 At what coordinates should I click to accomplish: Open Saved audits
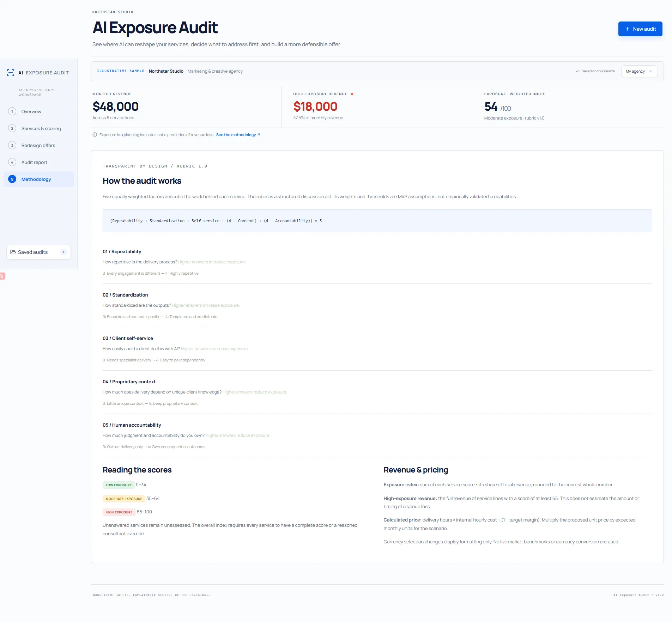[38, 252]
